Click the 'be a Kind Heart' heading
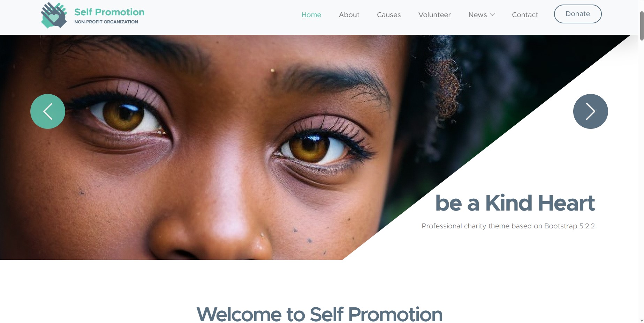This screenshot has width=644, height=323. [x=515, y=203]
